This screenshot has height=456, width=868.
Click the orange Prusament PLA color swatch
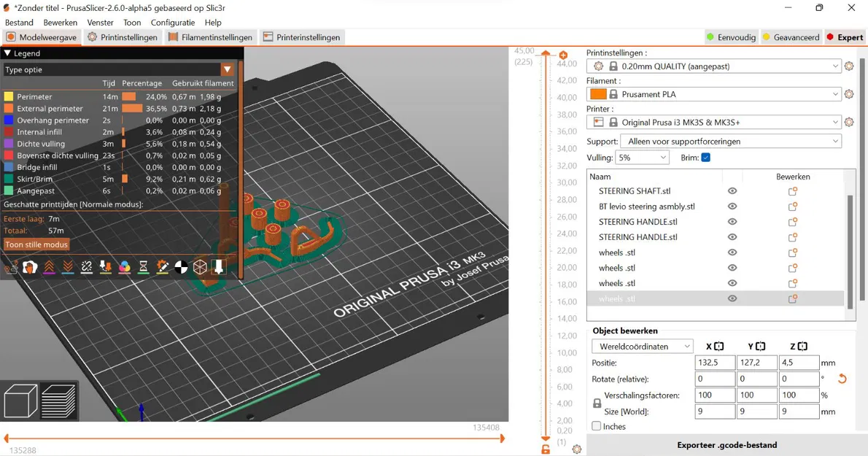click(x=598, y=94)
